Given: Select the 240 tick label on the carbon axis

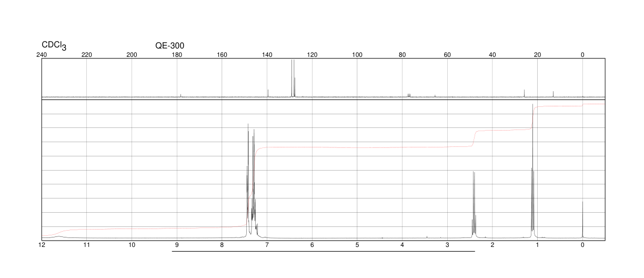Looking at the screenshot, I should [x=42, y=55].
